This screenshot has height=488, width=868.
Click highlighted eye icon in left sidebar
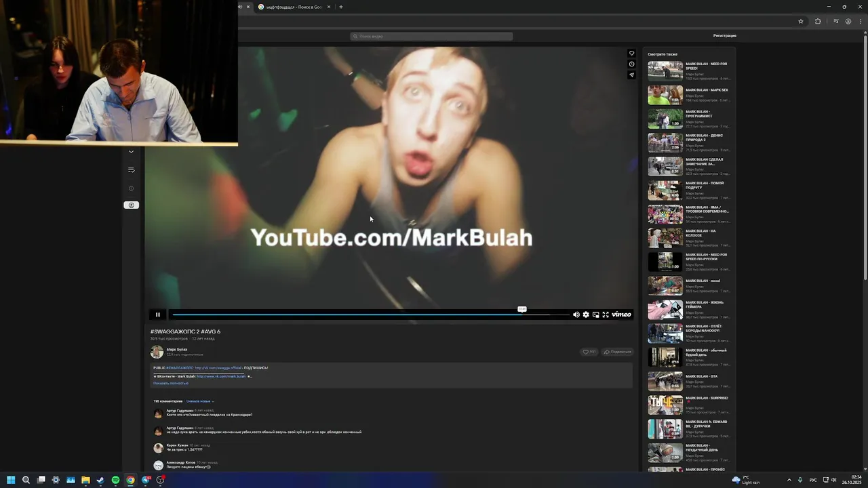[132, 205]
